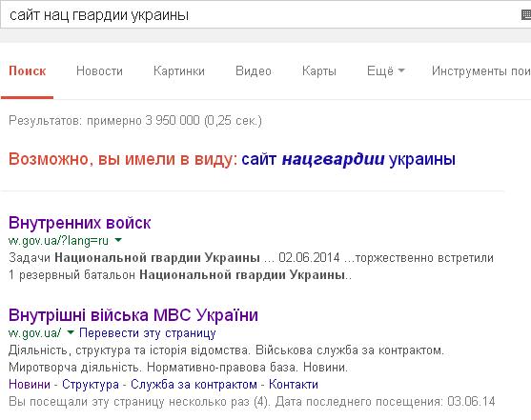This screenshot has height=420, width=531.
Task: Open the Внутренних войск result title
Action: [79, 223]
